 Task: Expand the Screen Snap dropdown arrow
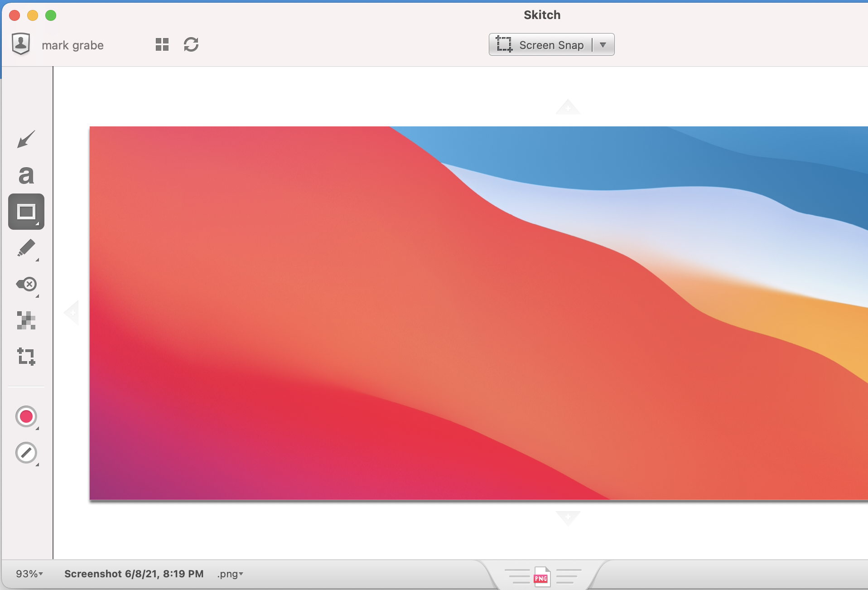pyautogui.click(x=603, y=45)
